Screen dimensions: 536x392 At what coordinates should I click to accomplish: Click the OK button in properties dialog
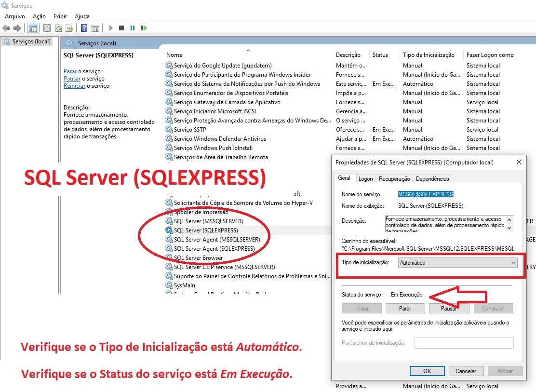coord(427,371)
